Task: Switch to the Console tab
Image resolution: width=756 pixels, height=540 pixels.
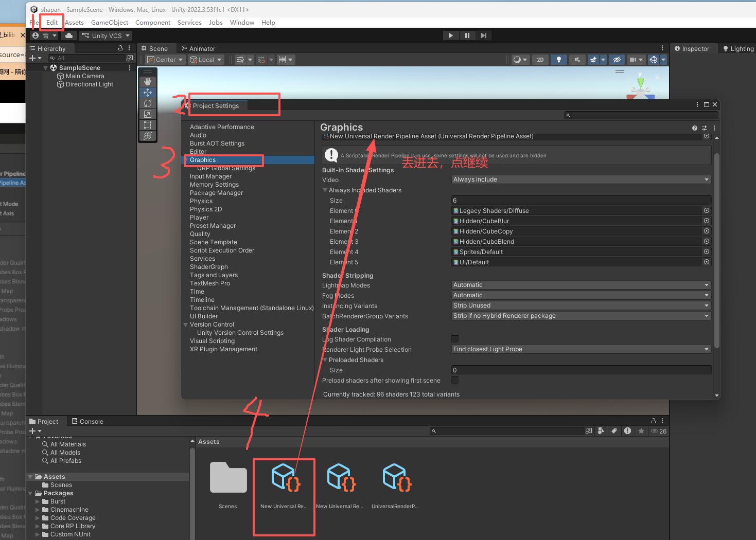Action: coord(87,421)
